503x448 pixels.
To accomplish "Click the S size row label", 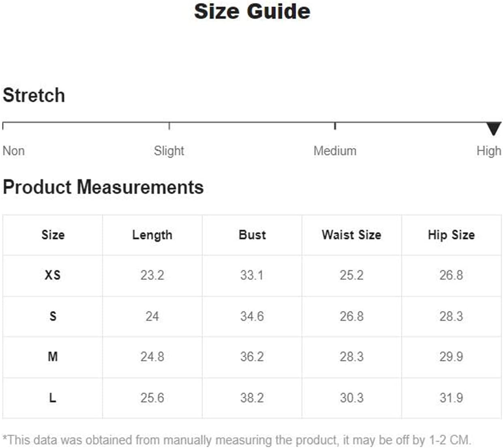I will tap(53, 316).
